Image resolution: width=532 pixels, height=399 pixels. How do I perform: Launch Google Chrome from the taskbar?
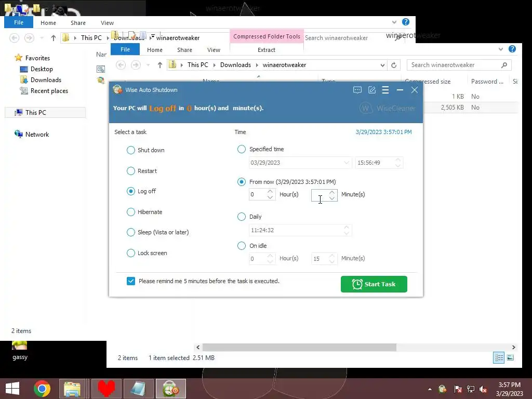[42, 389]
